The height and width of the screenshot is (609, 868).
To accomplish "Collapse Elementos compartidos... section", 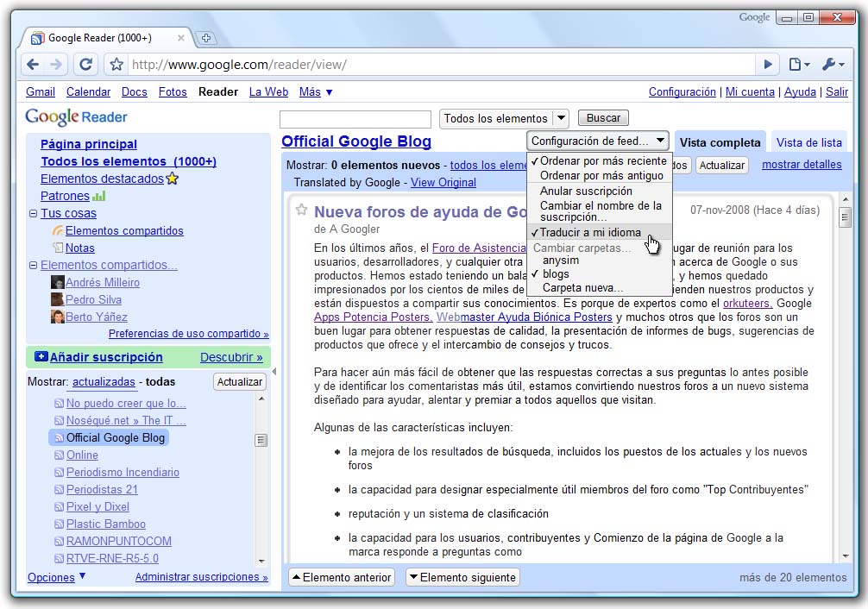I will [33, 265].
